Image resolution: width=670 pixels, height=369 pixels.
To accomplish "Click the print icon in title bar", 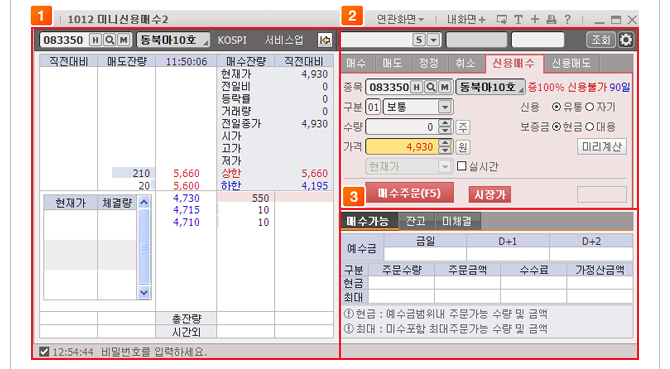I will pyautogui.click(x=551, y=19).
